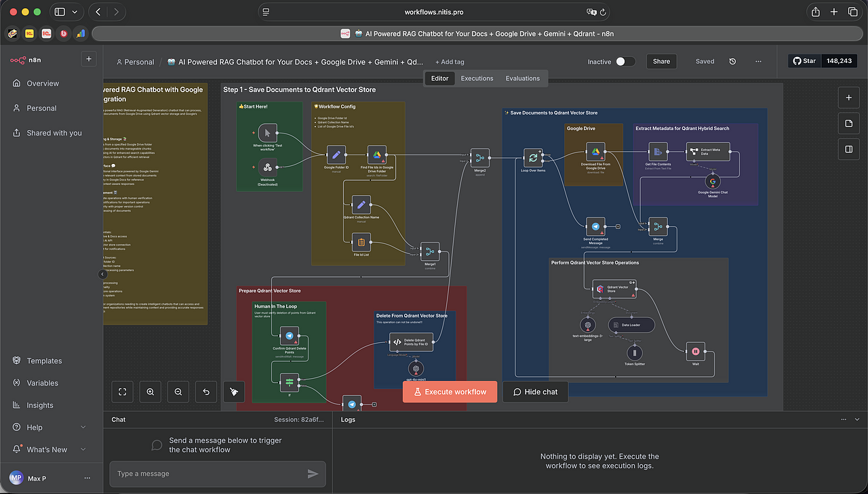Switch to the Executions tab

click(x=477, y=79)
